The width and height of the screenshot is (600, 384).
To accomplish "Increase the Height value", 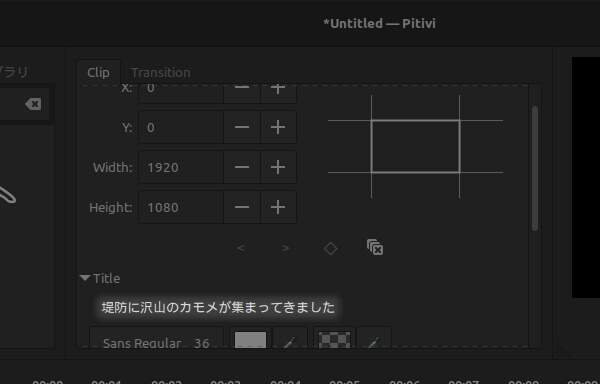I will 278,207.
